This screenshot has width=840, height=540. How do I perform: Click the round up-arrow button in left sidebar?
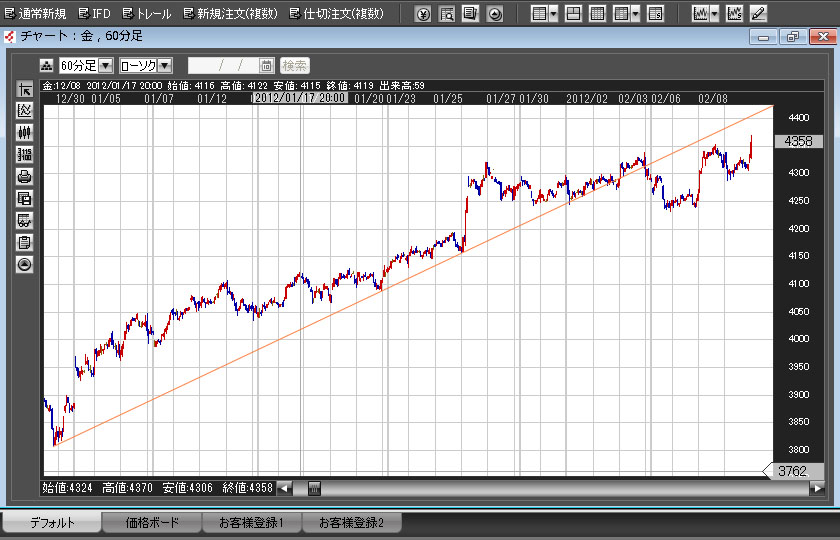[x=25, y=264]
